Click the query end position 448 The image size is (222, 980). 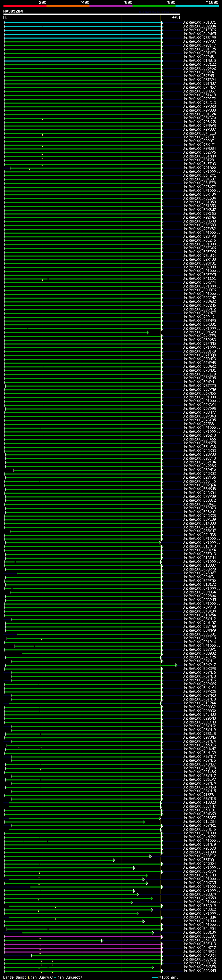click(x=175, y=17)
